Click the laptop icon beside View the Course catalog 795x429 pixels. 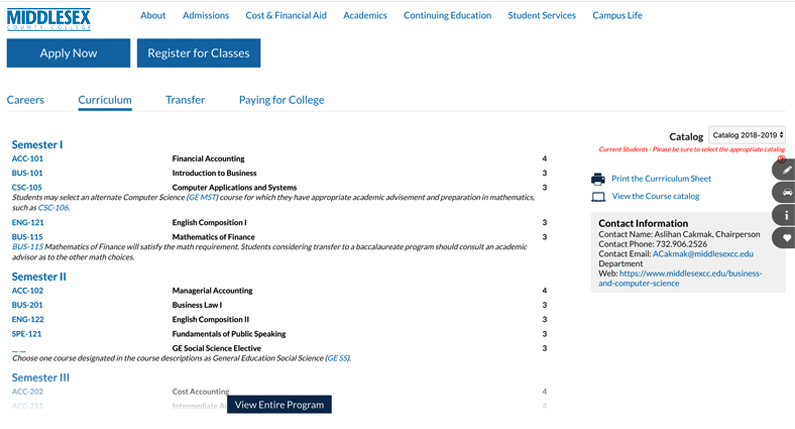[x=598, y=197]
